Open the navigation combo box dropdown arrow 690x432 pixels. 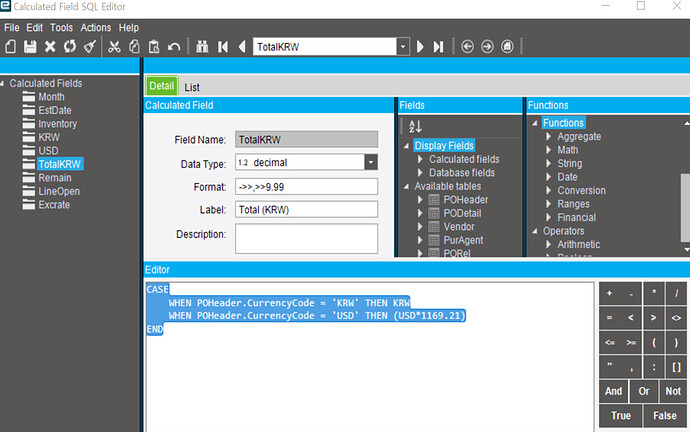[403, 47]
